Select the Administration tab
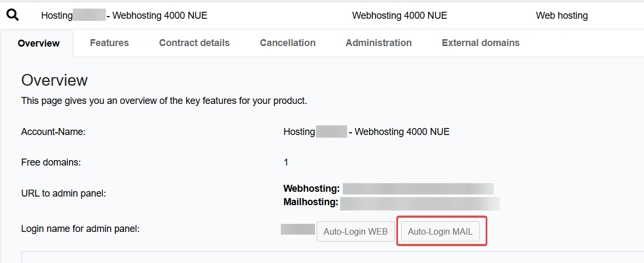This screenshot has height=263, width=644. [379, 43]
